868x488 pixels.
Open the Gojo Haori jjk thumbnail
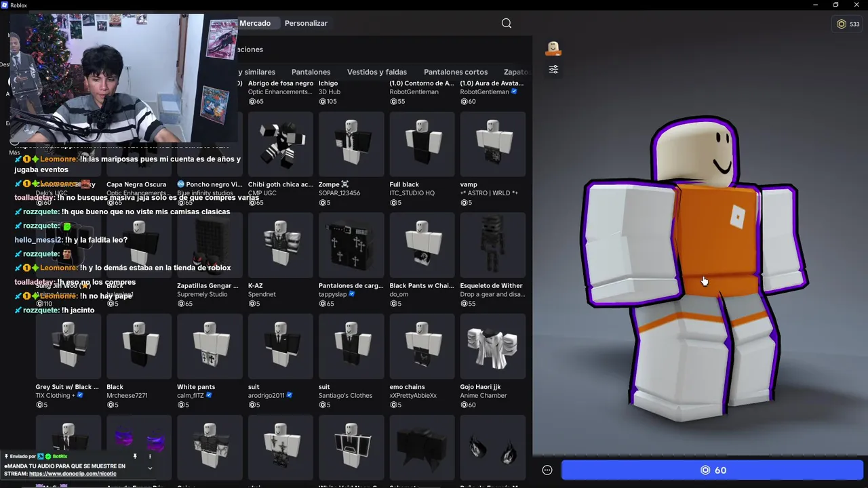point(493,346)
